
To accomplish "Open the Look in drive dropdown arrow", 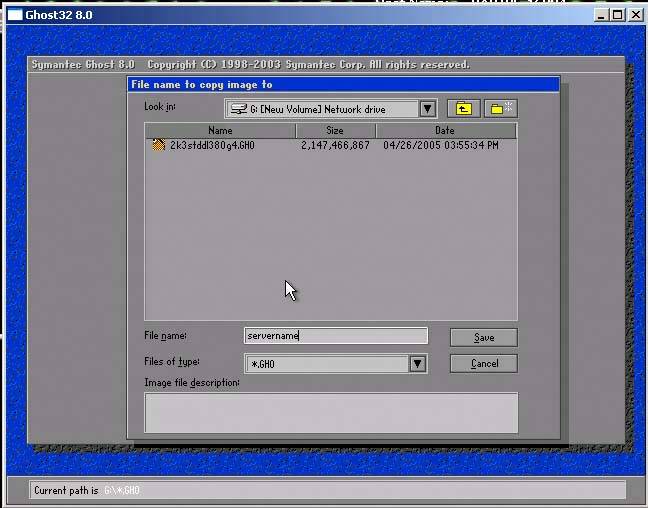I will pos(427,109).
